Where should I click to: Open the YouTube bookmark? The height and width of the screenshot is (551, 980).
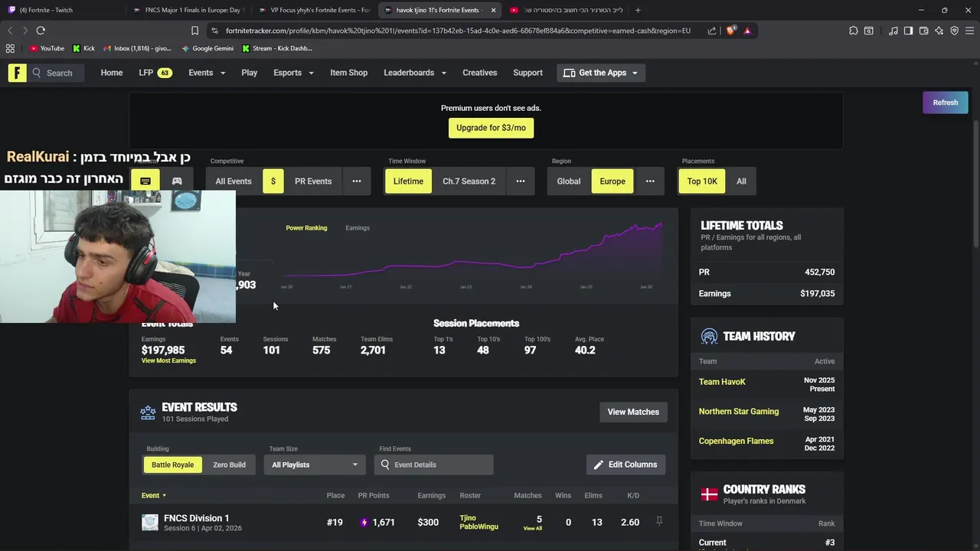tap(47, 48)
